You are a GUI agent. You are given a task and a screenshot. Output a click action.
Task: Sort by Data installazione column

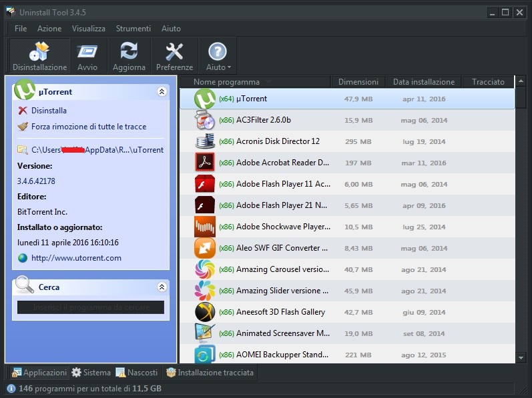pos(424,82)
